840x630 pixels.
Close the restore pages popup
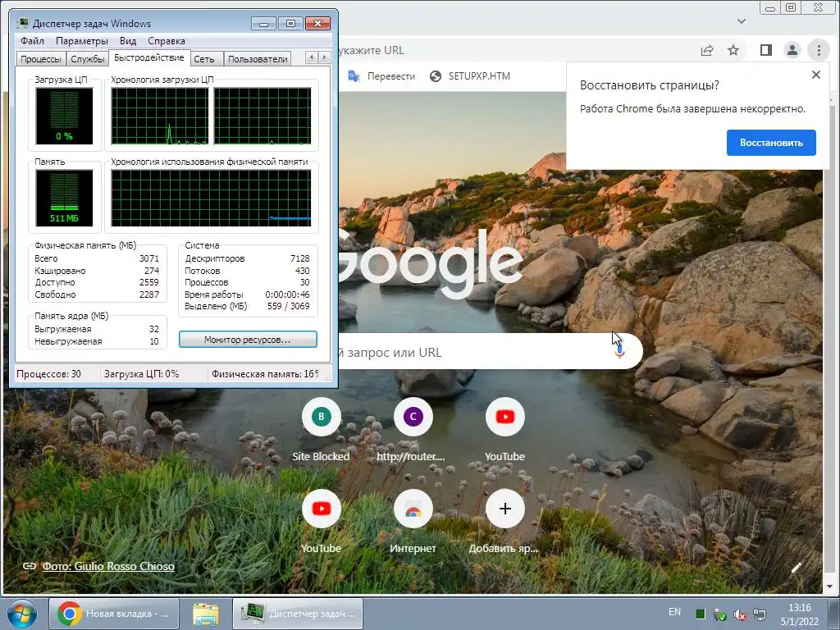point(815,75)
